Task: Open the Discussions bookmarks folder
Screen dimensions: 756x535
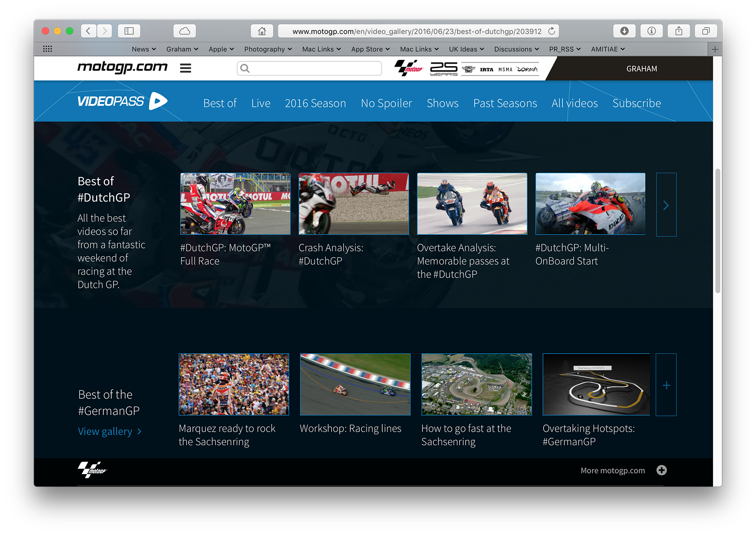Action: [517, 49]
